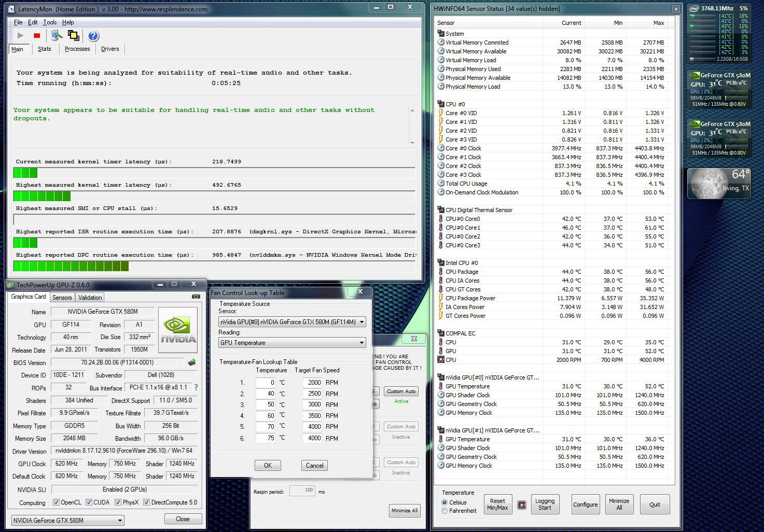Click Cancel in Fan Control Look-up Table
764x532 pixels.
click(314, 466)
